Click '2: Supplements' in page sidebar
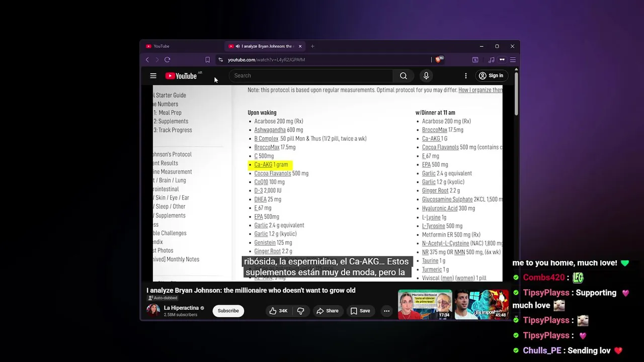This screenshot has height=362, width=644. click(x=171, y=121)
